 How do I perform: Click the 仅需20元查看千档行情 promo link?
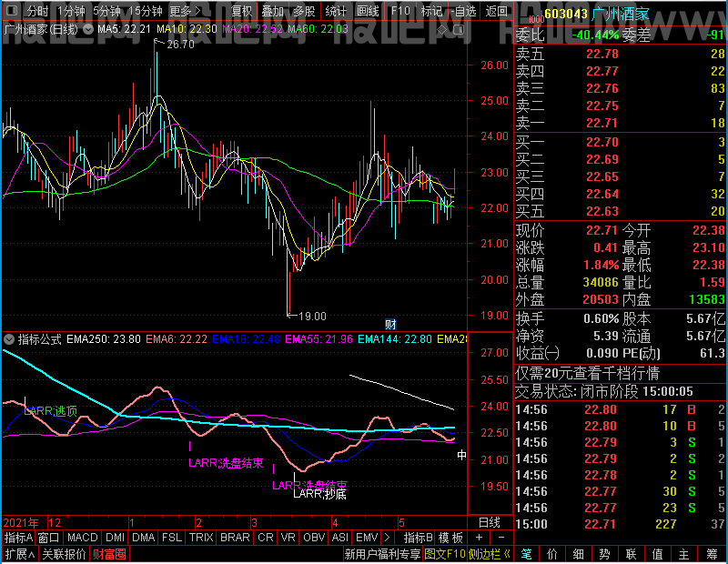[587, 373]
